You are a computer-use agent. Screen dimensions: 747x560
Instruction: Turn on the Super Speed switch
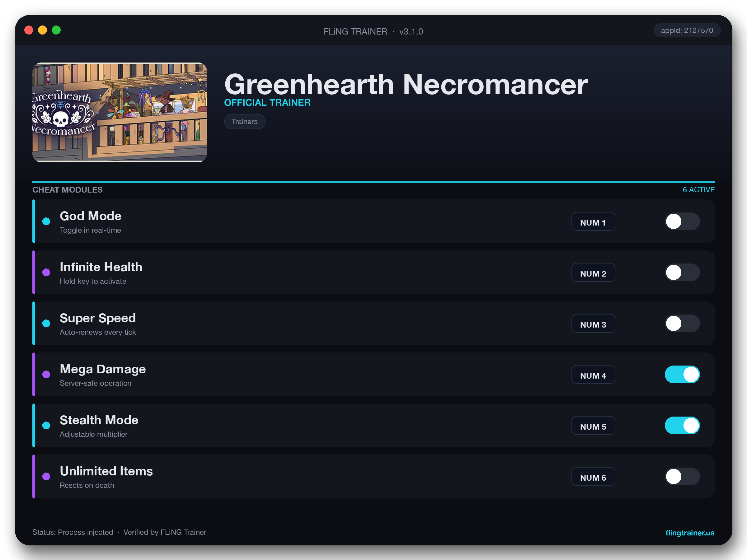682,323
